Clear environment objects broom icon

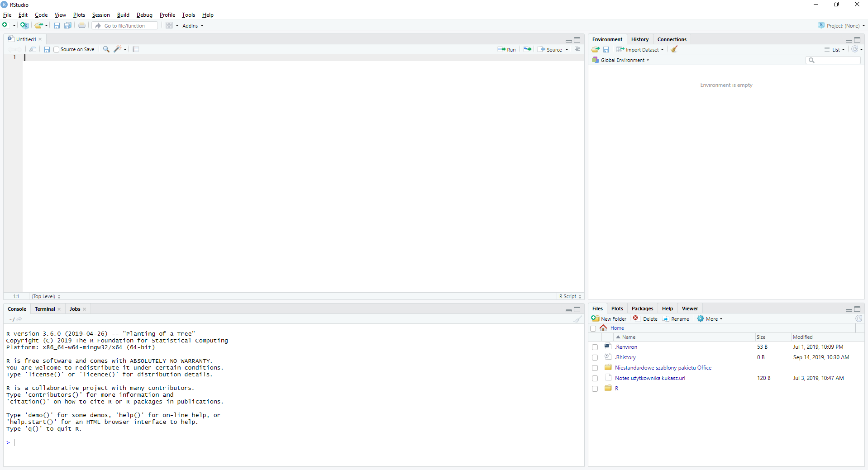[x=674, y=49]
